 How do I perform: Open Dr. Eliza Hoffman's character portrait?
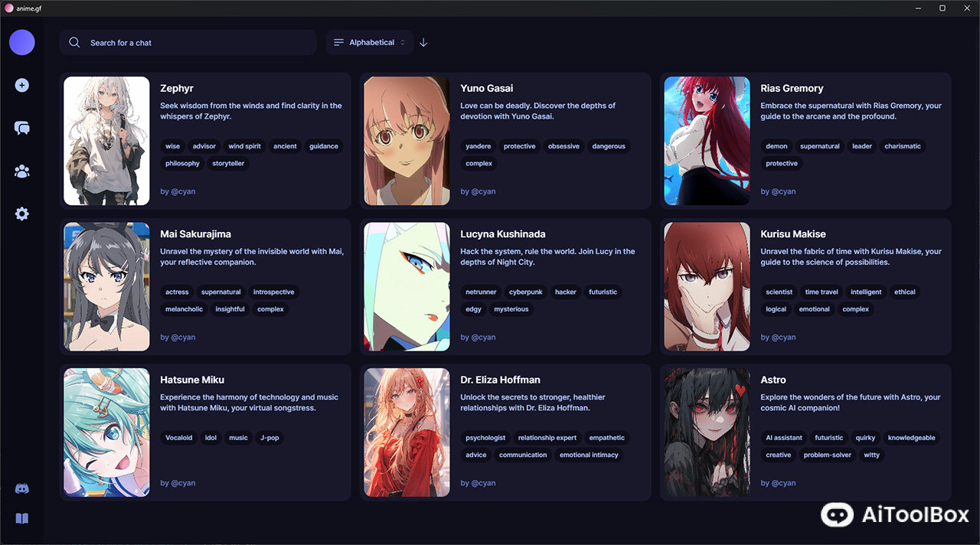(x=407, y=432)
